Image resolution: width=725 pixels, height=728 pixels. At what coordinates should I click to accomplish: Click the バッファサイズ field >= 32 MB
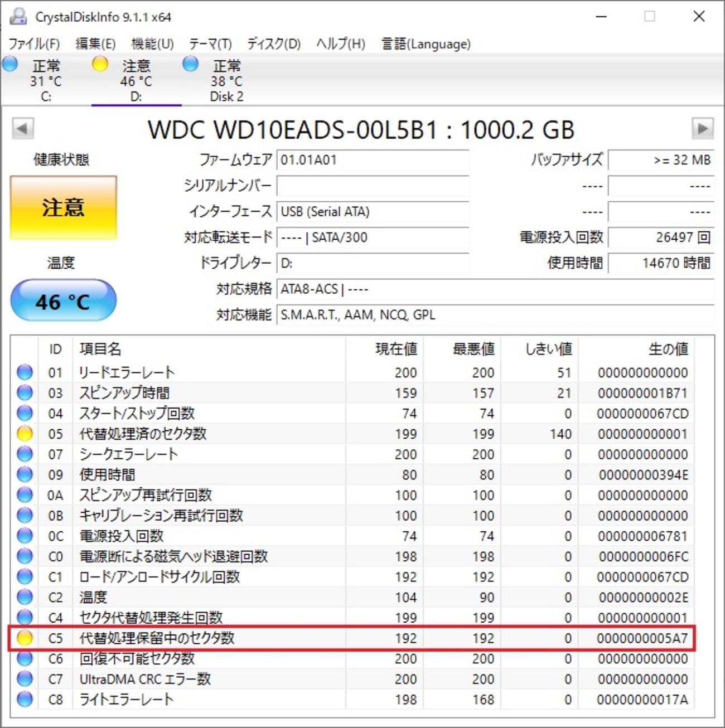661,160
